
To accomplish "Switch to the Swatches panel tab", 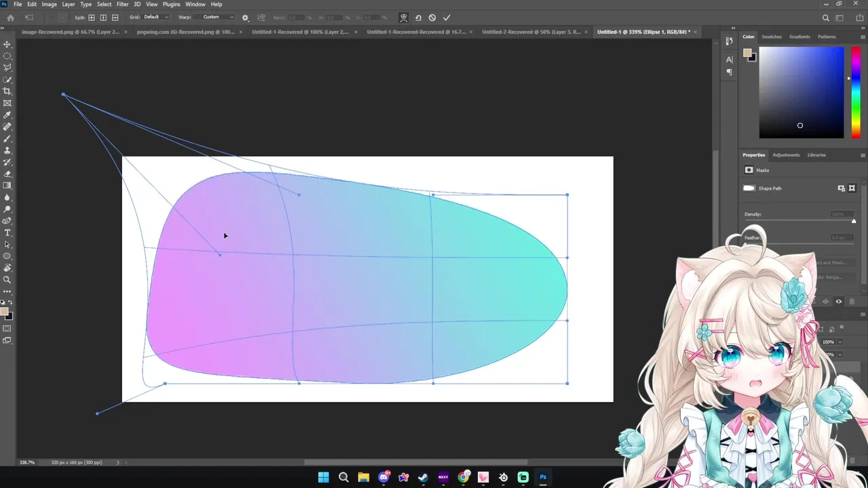I will click(x=772, y=37).
